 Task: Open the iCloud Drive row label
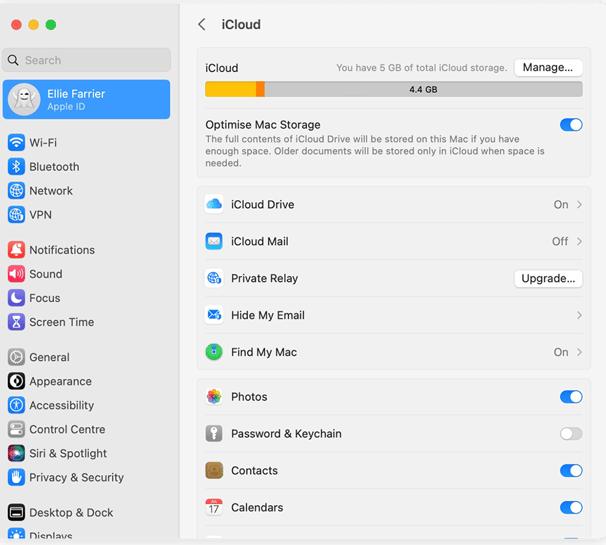262,204
